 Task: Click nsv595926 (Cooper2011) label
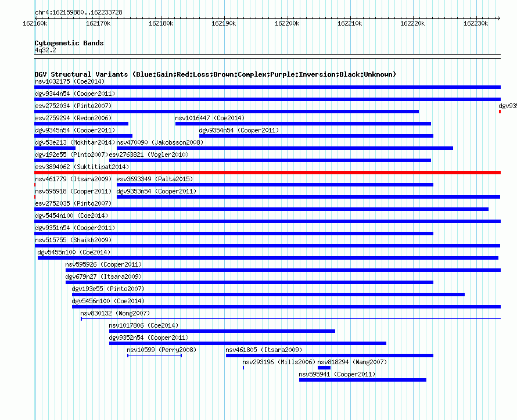pyautogui.click(x=103, y=264)
